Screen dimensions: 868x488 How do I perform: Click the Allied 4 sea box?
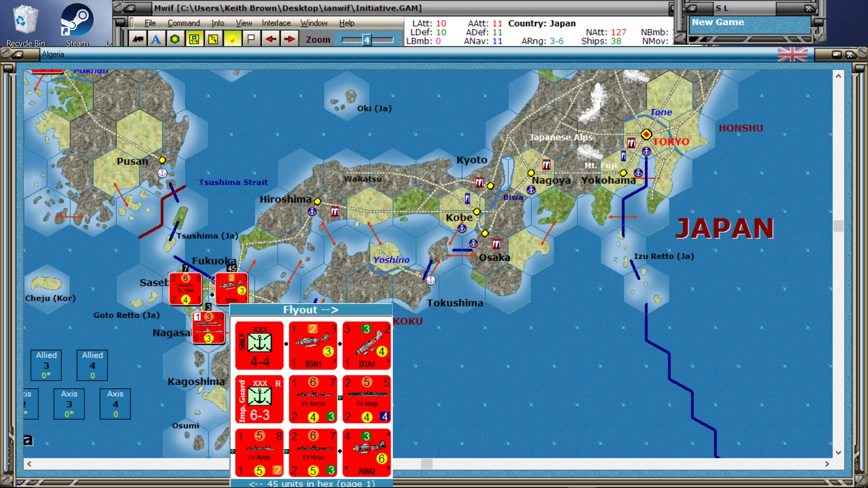(x=92, y=365)
